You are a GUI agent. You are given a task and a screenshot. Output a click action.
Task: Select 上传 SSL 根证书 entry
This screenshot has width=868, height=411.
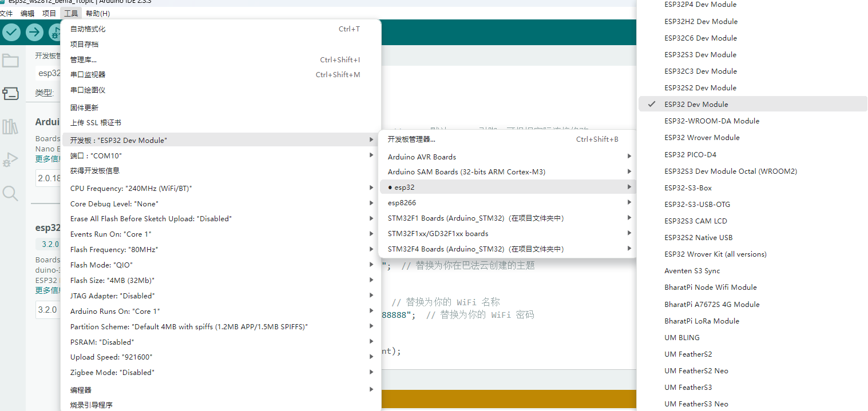(x=221, y=122)
